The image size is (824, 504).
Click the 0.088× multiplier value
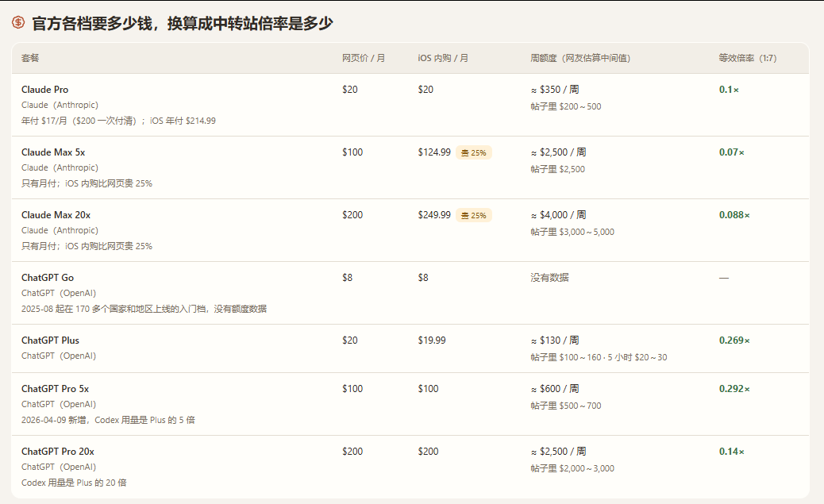click(734, 214)
